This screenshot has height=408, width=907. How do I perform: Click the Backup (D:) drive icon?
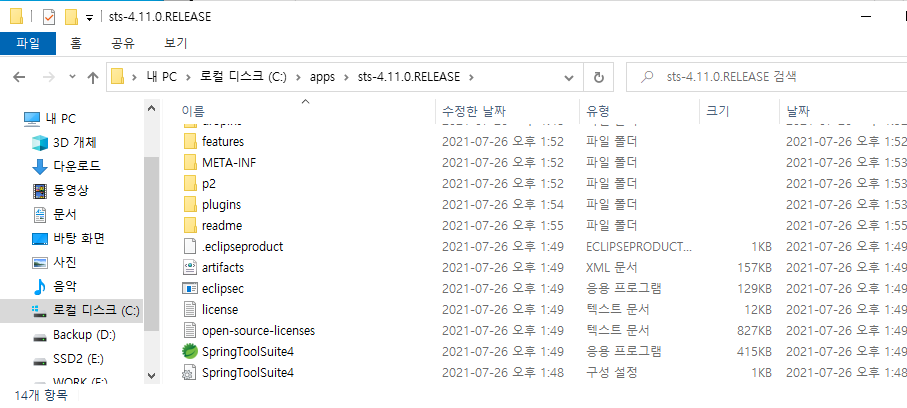point(39,336)
